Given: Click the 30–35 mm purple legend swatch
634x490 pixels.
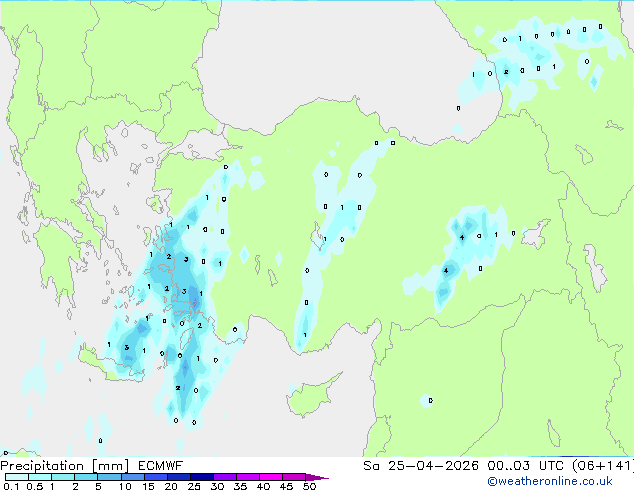Looking at the screenshot, I should tap(225, 477).
